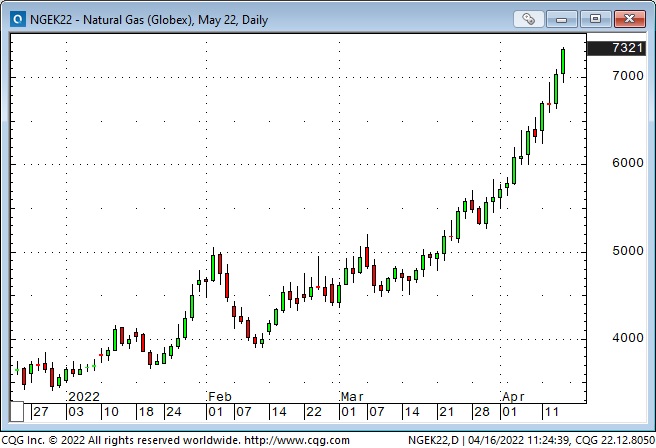Click the current price label 7321

tap(616, 48)
